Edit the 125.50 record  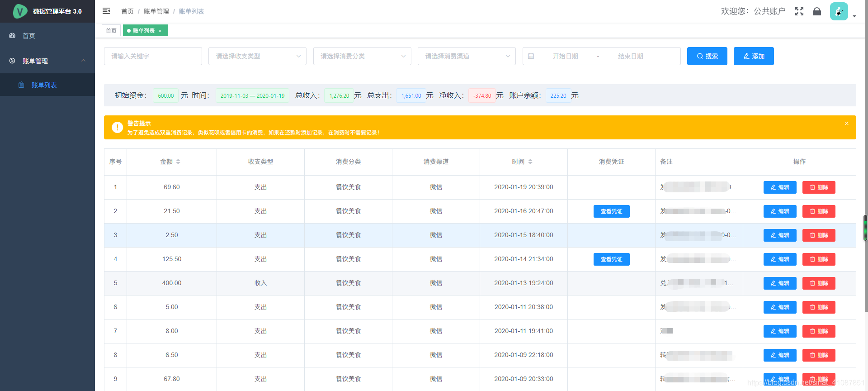(780, 259)
